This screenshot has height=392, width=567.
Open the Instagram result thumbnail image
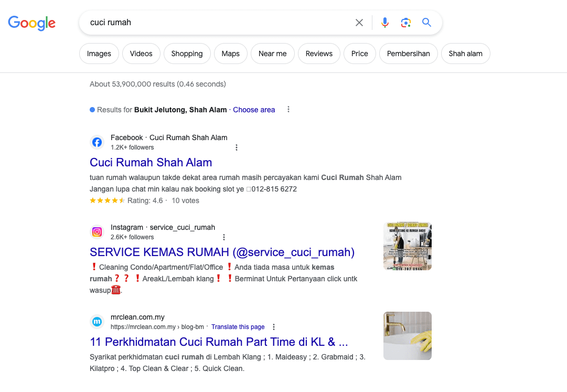pyautogui.click(x=408, y=246)
